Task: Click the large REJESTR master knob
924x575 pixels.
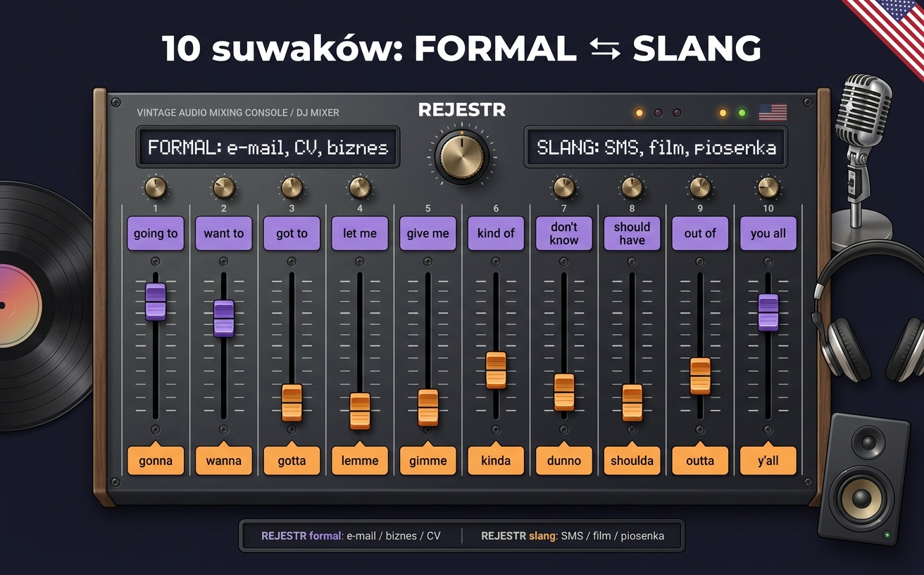Action: pyautogui.click(x=461, y=156)
